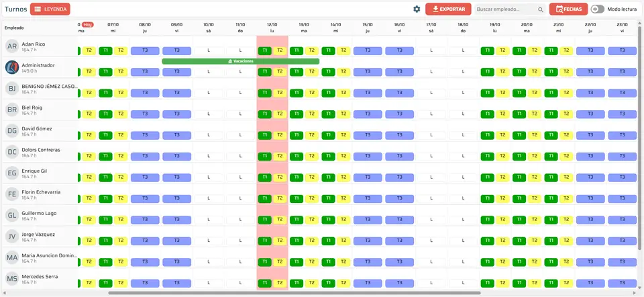Open the Leyenda panel
This screenshot has width=644, height=297.
(50, 9)
